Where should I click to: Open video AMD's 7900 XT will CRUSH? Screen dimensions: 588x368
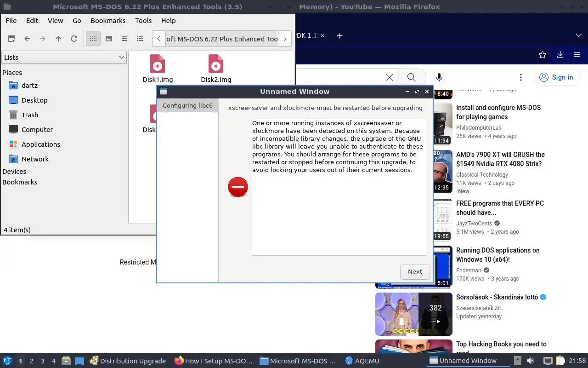click(x=500, y=159)
